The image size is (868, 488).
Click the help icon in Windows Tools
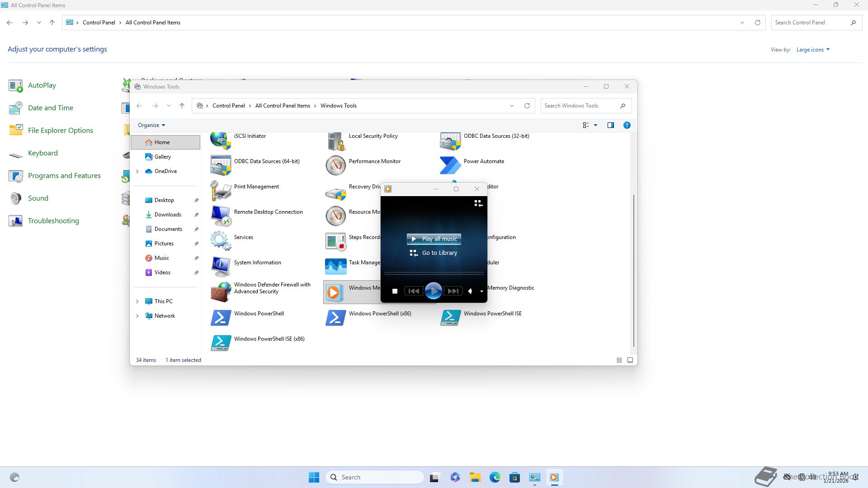click(x=627, y=125)
